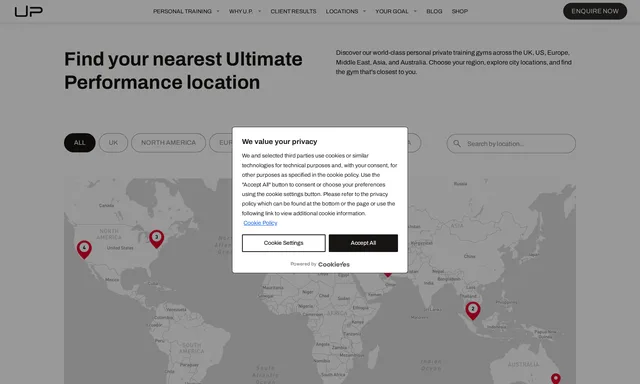Accept All cookies
640x384 pixels.
(x=363, y=243)
